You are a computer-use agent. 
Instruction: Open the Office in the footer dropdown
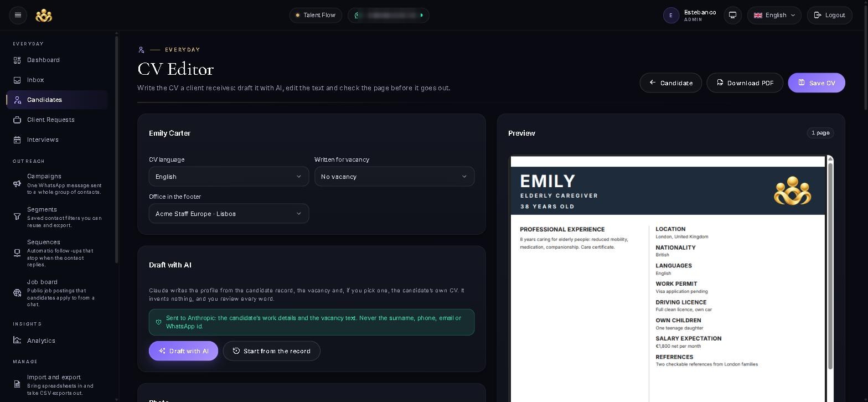click(x=229, y=214)
